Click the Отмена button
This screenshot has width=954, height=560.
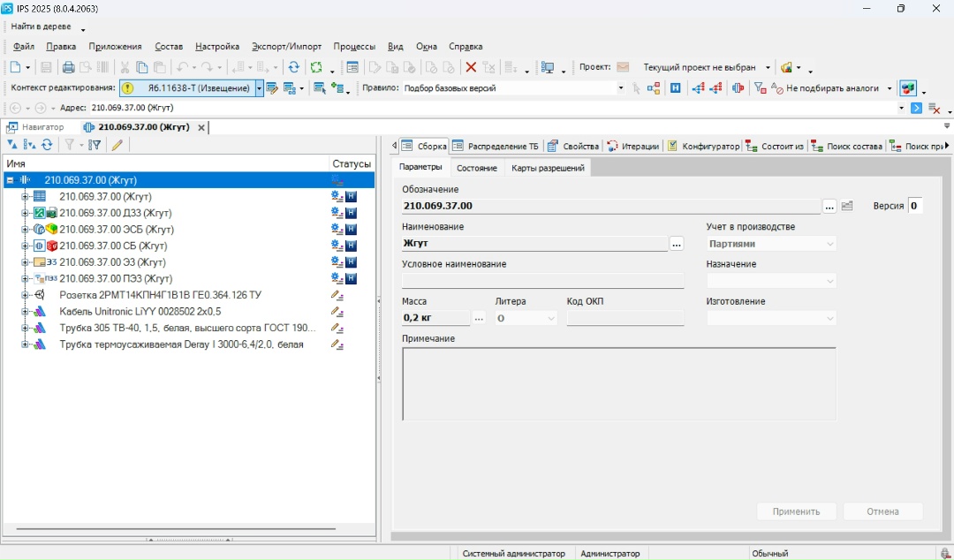(x=882, y=511)
